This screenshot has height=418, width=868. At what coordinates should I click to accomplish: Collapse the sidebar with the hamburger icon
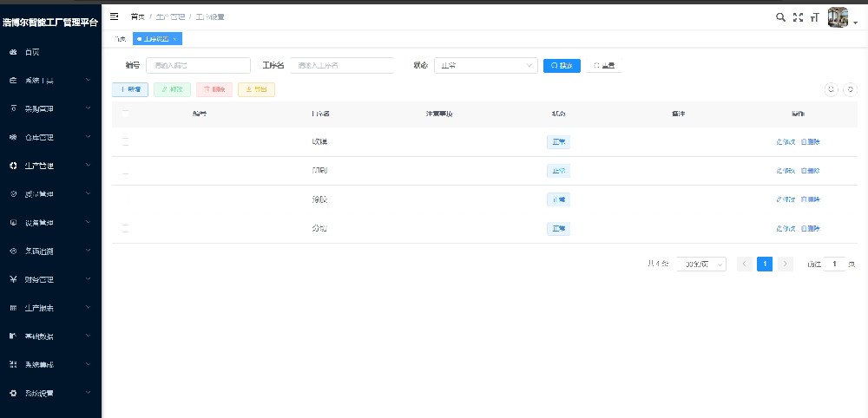coord(114,16)
